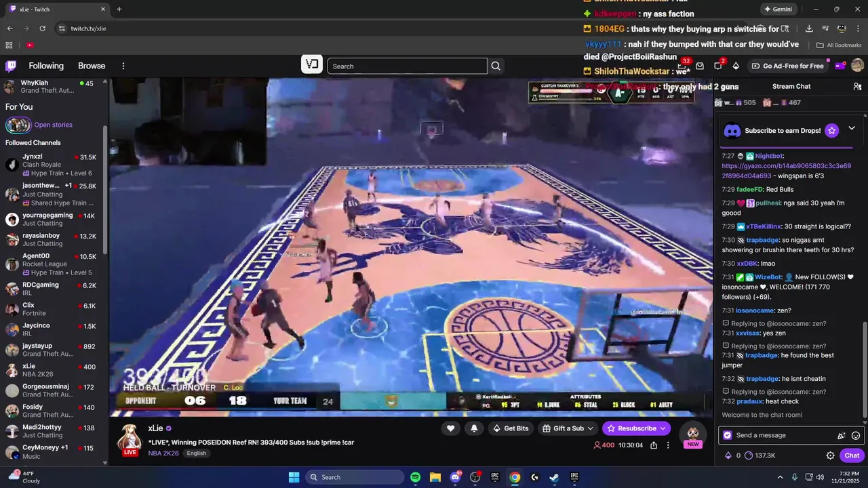Open the NEW mascot extension icon
868x488 pixels.
click(692, 435)
